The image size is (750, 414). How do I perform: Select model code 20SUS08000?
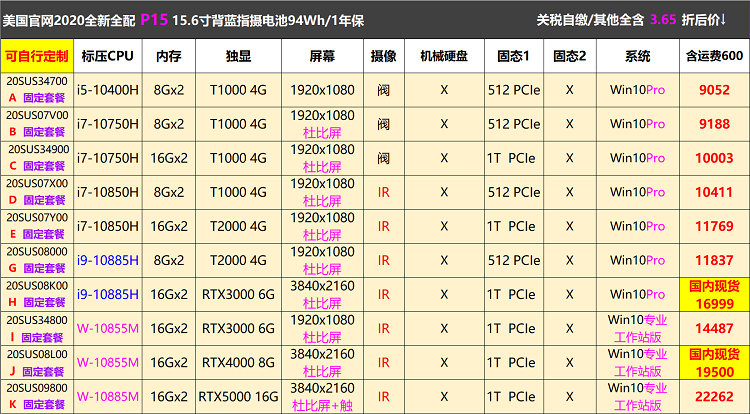37,251
